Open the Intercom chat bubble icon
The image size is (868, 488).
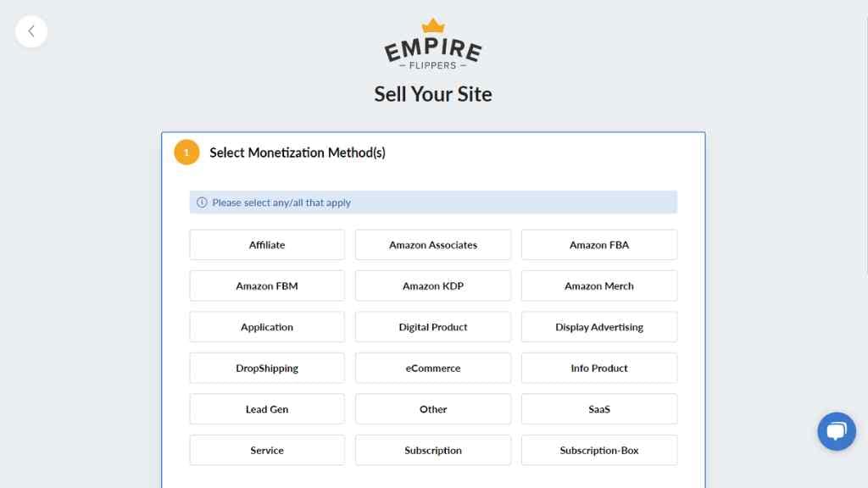(x=837, y=431)
